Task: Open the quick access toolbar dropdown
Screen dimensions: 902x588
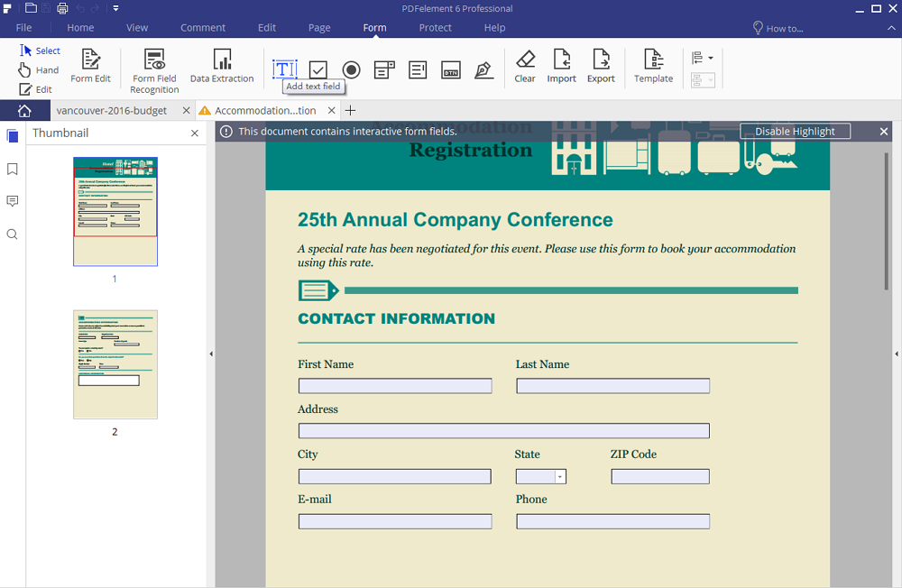Action: tap(115, 9)
